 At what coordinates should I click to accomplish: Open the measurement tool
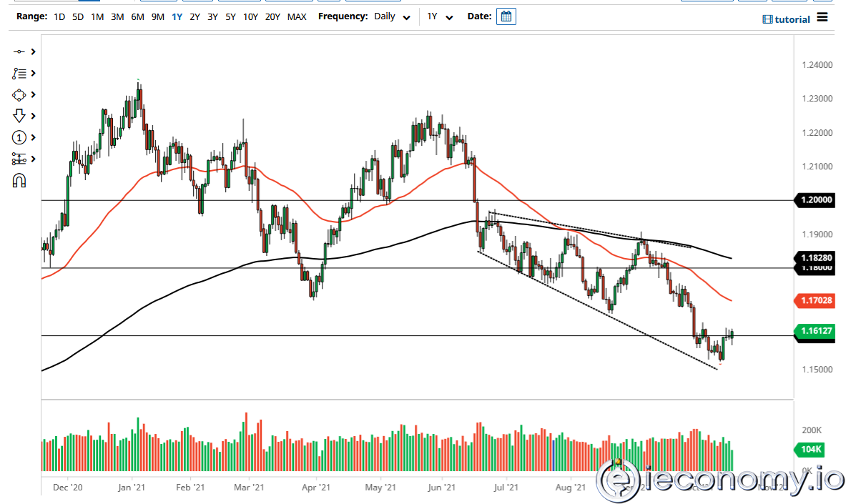pyautogui.click(x=20, y=158)
